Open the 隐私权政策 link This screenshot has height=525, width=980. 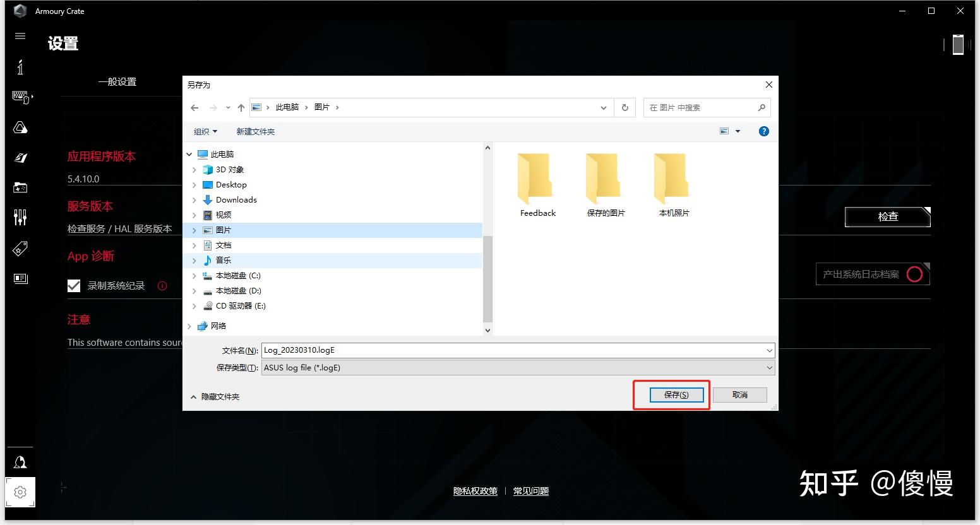[x=475, y=491]
